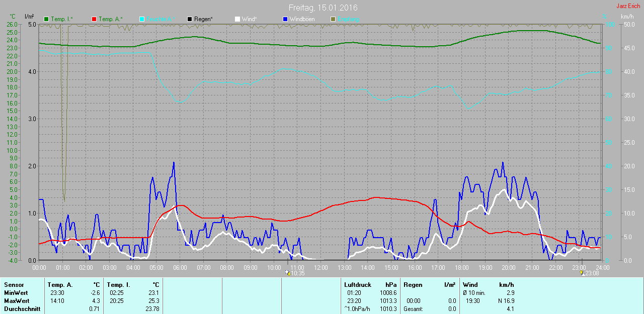Click the date title Freitag, 15.01.2016
The width and height of the screenshot is (644, 314).
(x=323, y=8)
